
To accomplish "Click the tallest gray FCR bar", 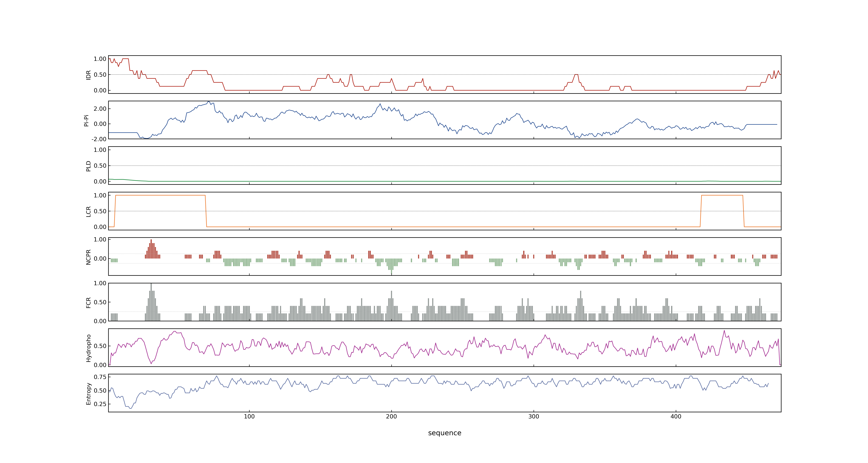I will pos(151,302).
